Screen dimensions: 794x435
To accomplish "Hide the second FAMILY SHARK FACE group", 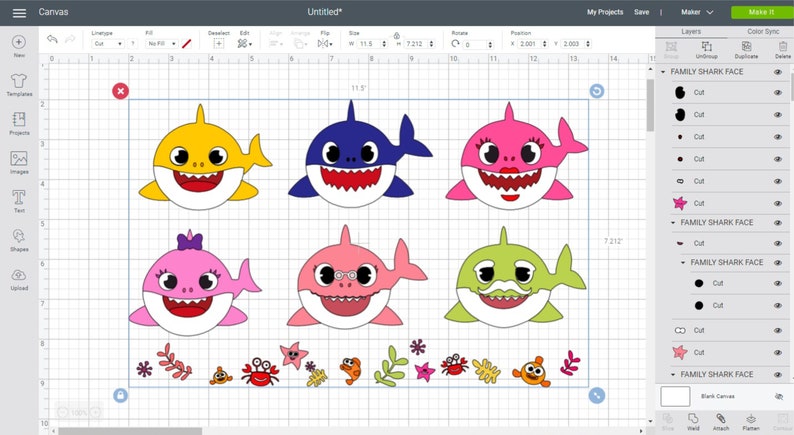I will pyautogui.click(x=778, y=223).
